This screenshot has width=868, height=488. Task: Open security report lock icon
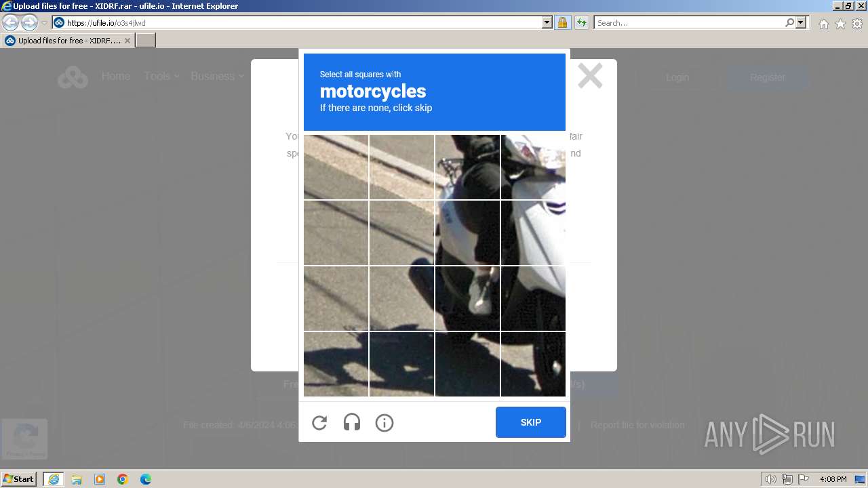point(562,23)
